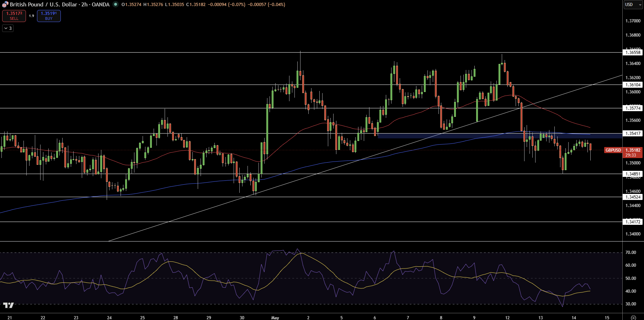Viewport: 644px width, 320px height.
Task: Click the open price O1.35274 readout
Action: (131, 5)
